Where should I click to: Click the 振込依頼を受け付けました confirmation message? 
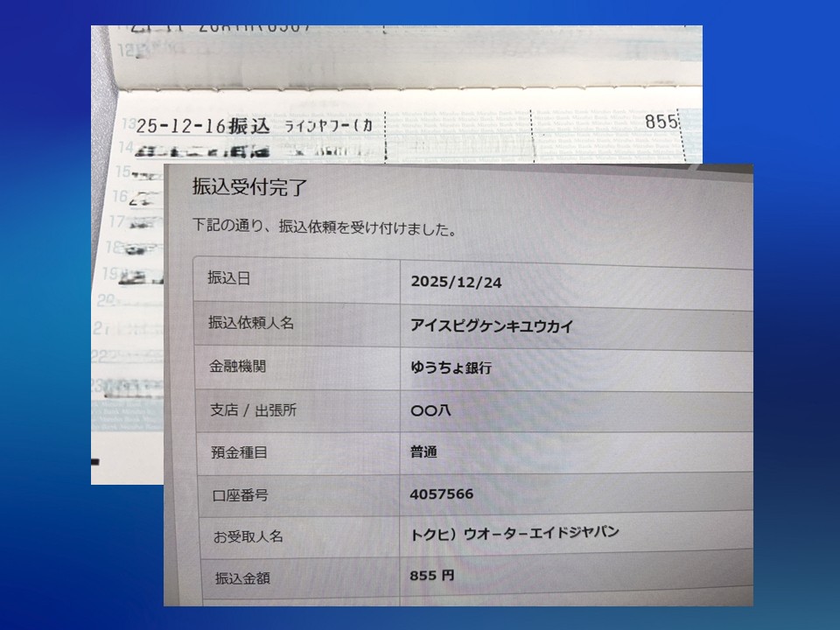(324, 230)
